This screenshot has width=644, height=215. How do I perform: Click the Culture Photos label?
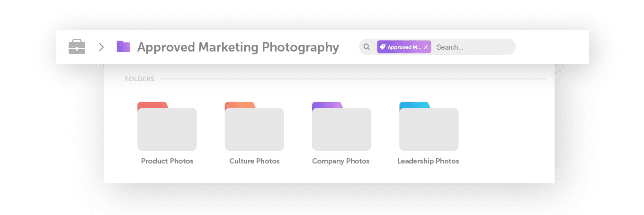click(254, 161)
